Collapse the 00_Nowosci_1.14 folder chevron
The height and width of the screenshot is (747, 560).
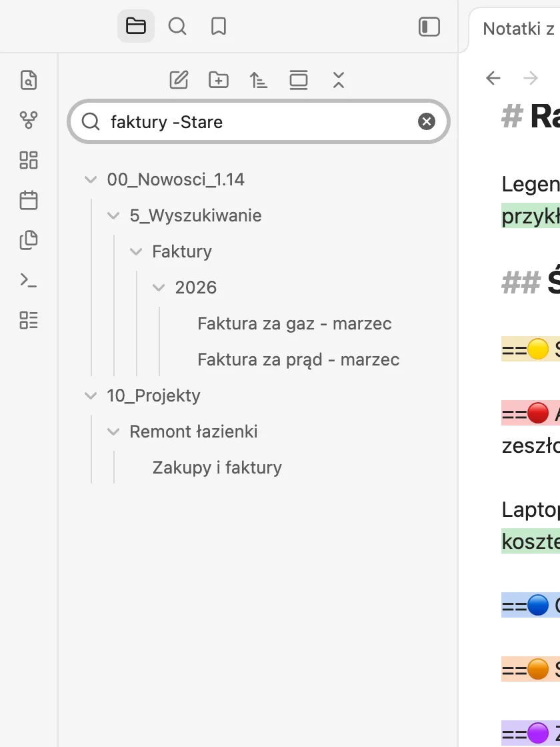(91, 179)
